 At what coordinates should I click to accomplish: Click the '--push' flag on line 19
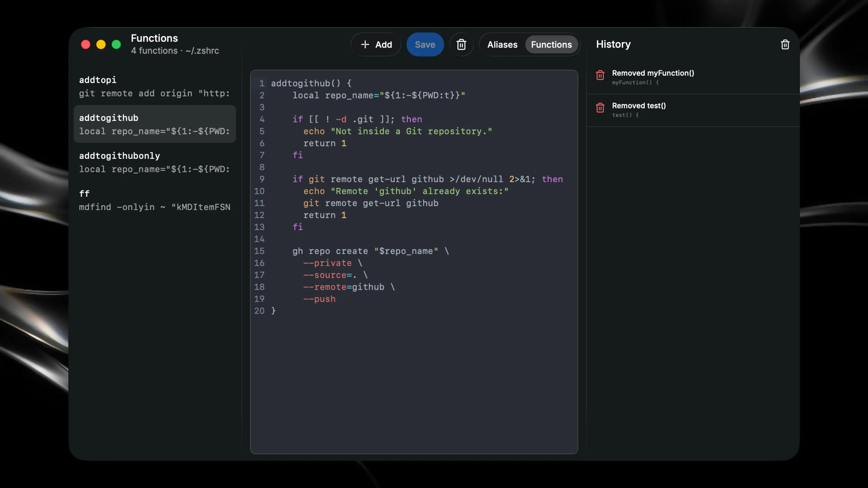320,299
